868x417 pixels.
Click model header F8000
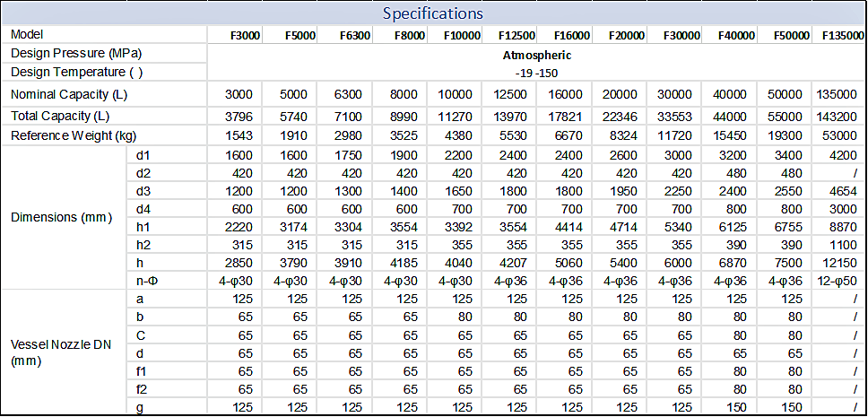point(410,36)
